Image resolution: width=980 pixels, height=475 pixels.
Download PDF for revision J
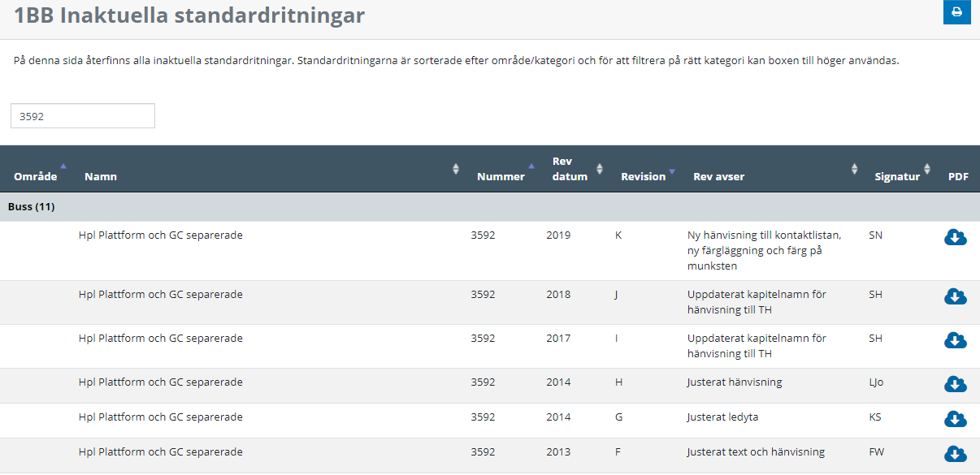click(955, 296)
